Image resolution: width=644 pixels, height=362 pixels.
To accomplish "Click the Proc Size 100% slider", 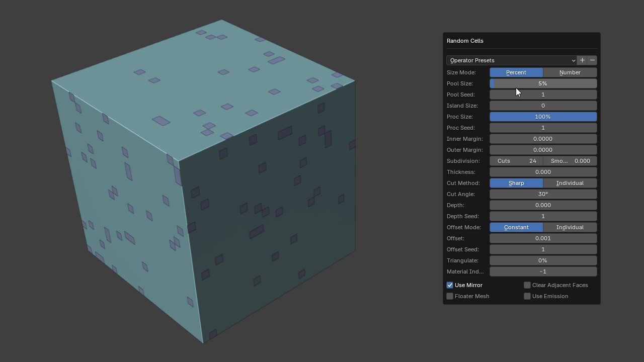I will tap(543, 117).
